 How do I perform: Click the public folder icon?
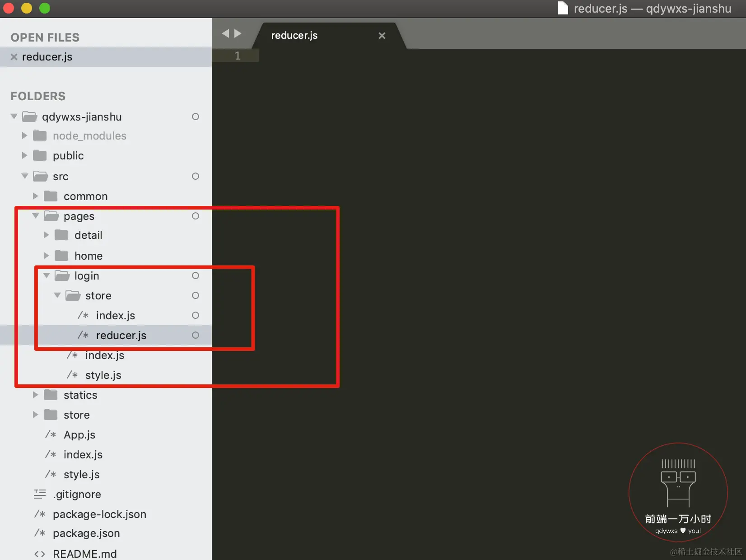[x=40, y=155]
